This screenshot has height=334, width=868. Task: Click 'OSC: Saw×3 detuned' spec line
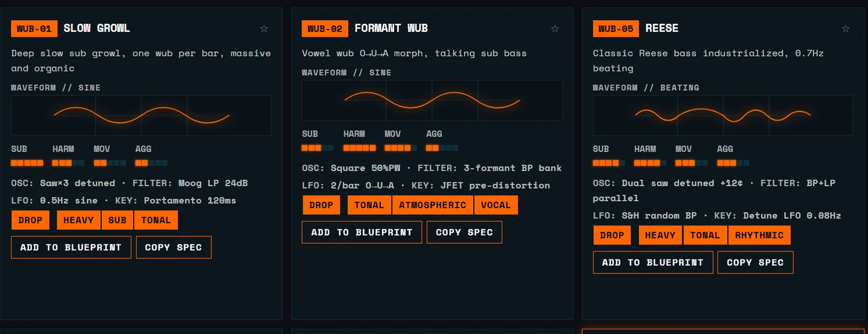point(63,183)
